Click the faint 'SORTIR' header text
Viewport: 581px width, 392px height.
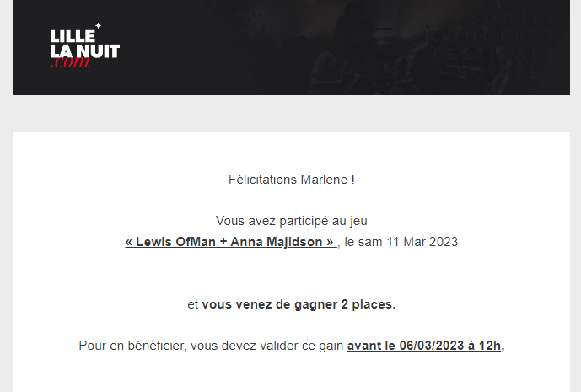click(512, 16)
